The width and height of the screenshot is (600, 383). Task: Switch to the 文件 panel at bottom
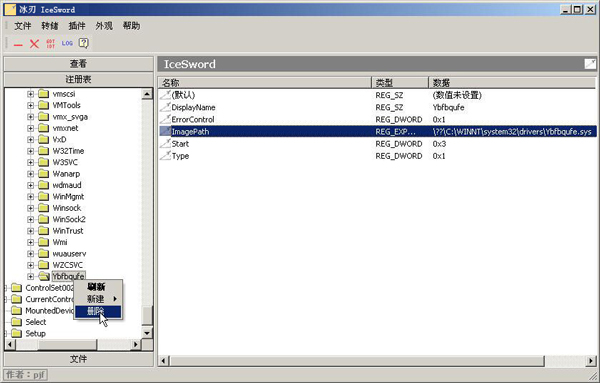(x=78, y=359)
